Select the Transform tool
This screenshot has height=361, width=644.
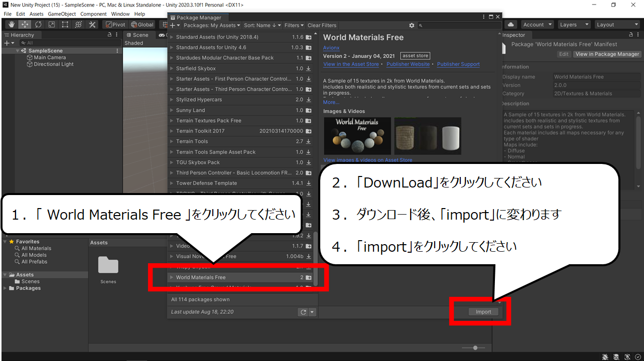pyautogui.click(x=79, y=25)
